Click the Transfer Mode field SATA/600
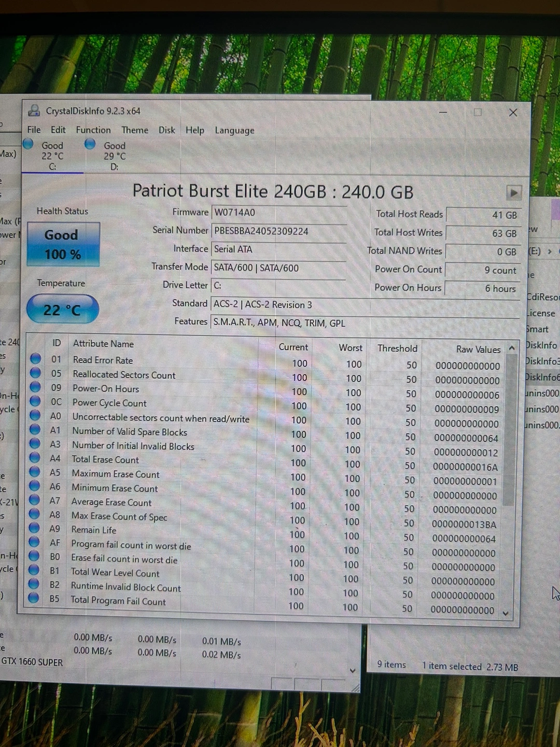Image resolution: width=560 pixels, height=747 pixels. pos(279,268)
